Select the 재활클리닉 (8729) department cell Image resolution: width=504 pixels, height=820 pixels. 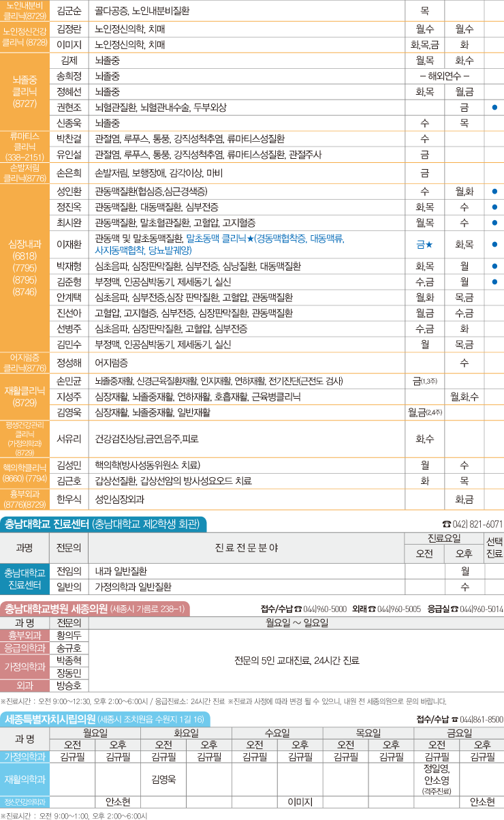tap(25, 397)
